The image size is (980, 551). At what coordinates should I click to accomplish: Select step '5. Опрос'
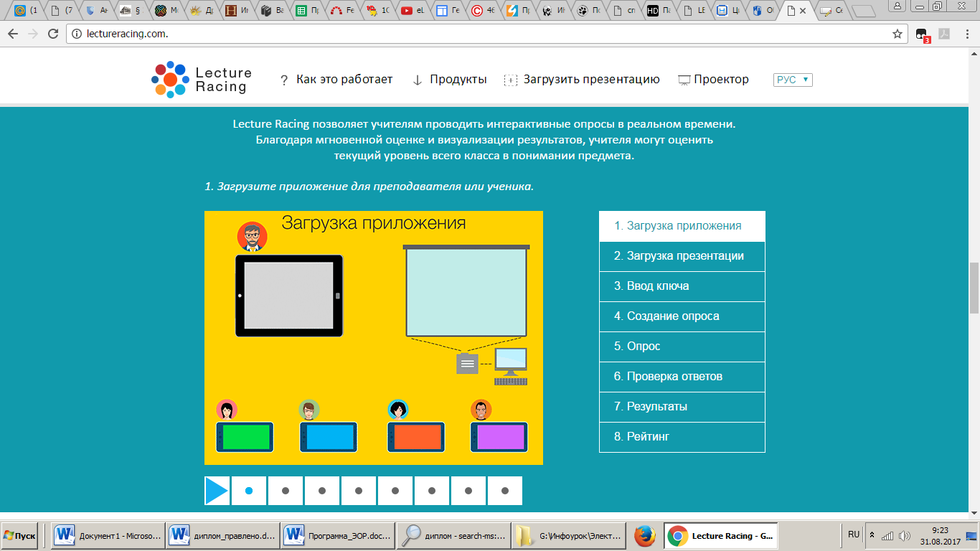(682, 347)
